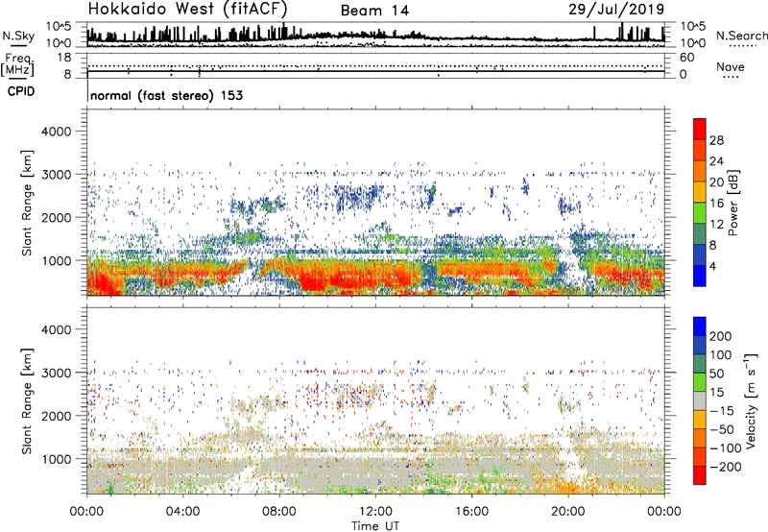
Task: Click the '-200' tick on Velocity scale
Action: [726, 467]
